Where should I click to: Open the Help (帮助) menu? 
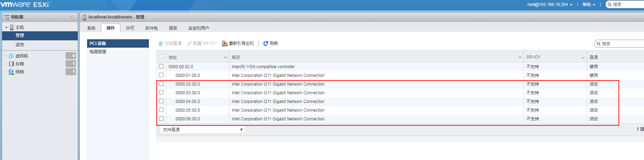click(588, 5)
